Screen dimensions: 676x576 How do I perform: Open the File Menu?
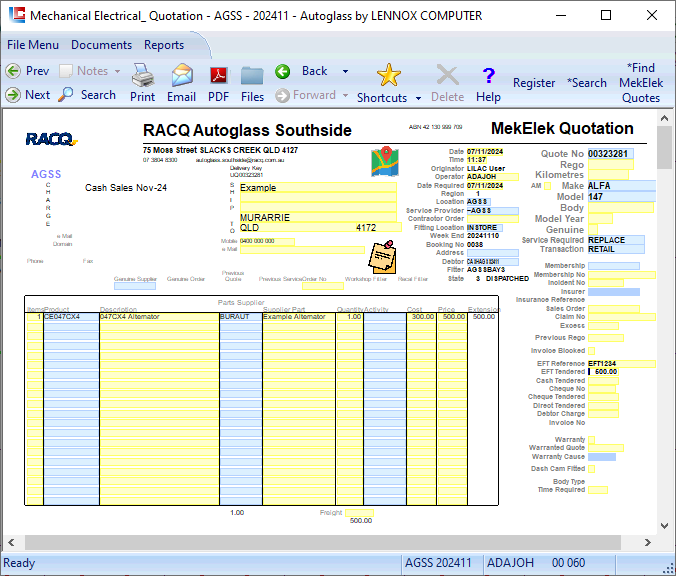pyautogui.click(x=33, y=45)
